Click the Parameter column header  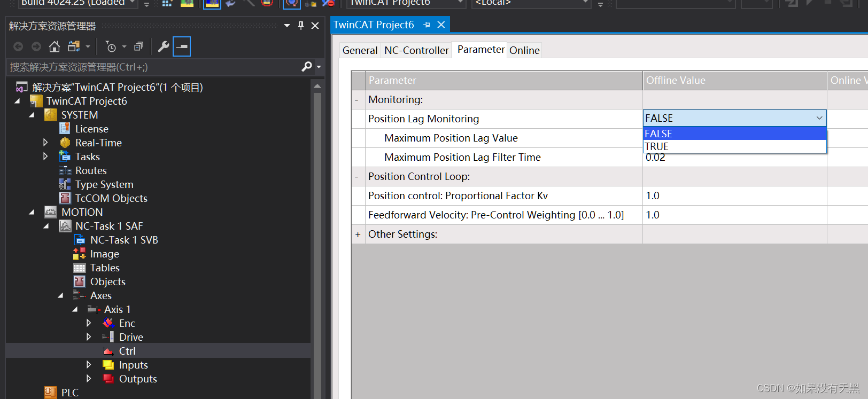point(504,80)
